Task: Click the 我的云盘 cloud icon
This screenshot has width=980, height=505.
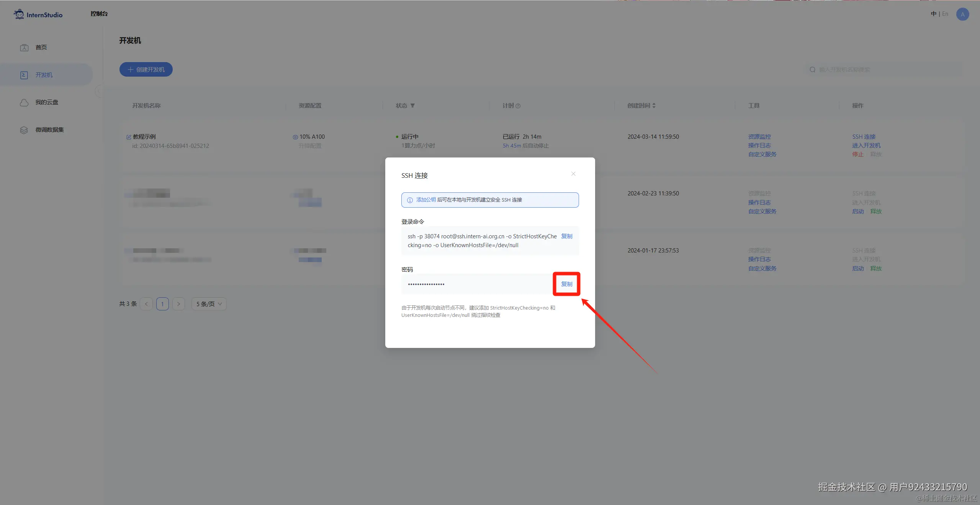Action: click(24, 102)
